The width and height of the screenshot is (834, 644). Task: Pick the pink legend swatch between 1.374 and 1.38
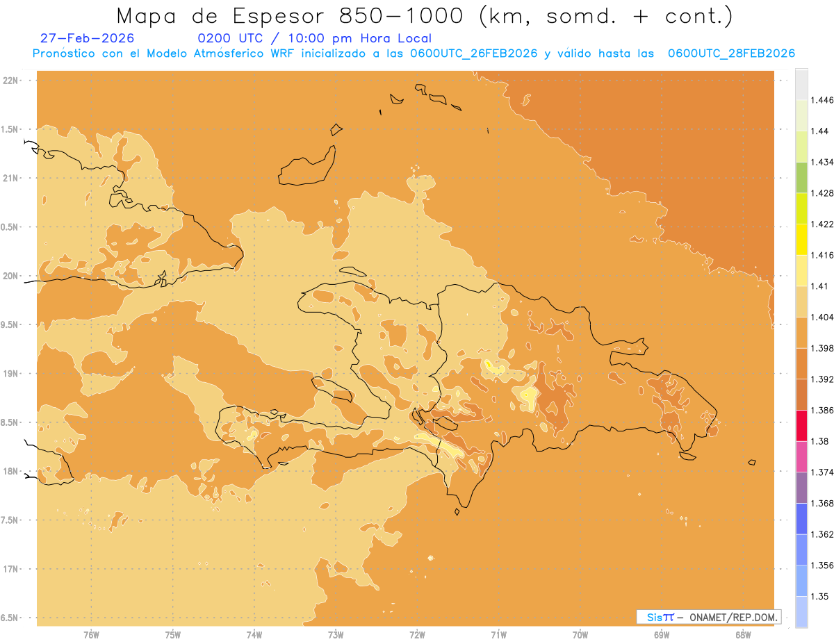(801, 456)
